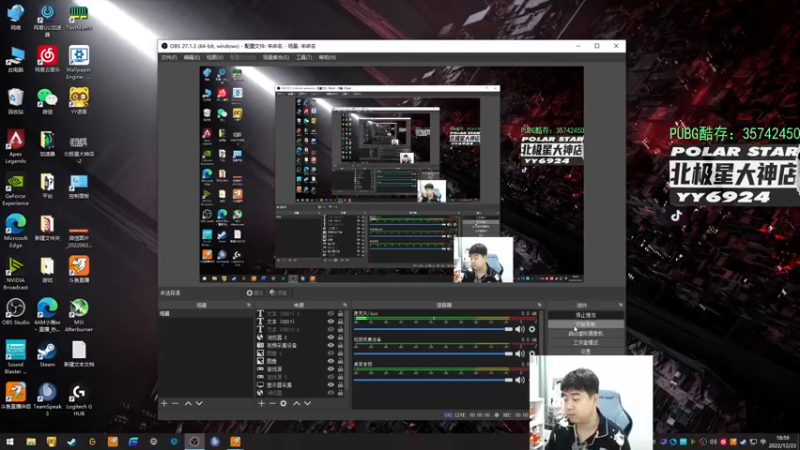The width and height of the screenshot is (800, 450).
Task: Click the 停止推流 button
Action: pyautogui.click(x=585, y=315)
